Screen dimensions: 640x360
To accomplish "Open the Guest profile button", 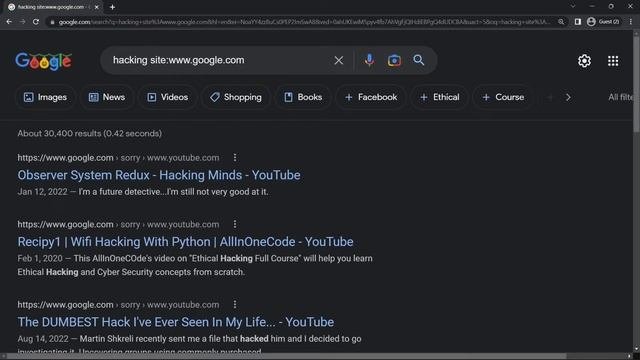I will click(x=603, y=22).
